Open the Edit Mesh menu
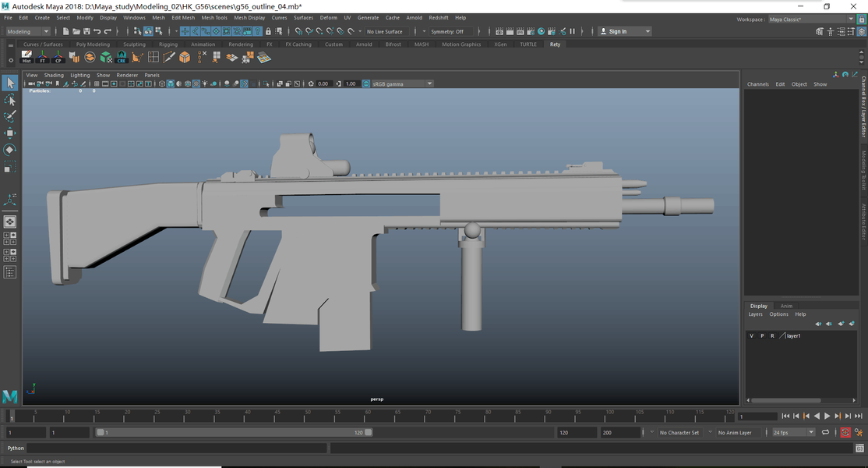The height and width of the screenshot is (468, 868). [x=183, y=18]
